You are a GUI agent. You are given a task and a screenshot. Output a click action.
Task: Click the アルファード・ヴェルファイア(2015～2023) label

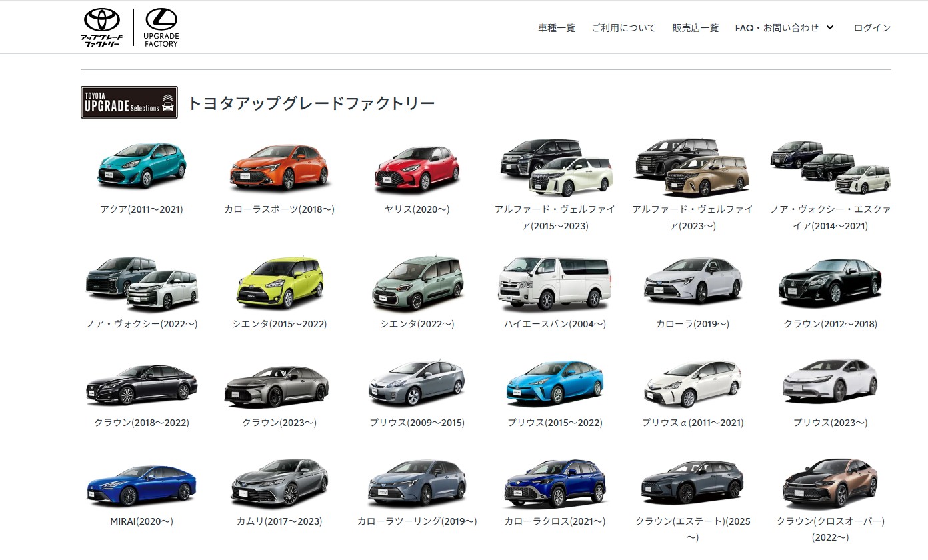[x=555, y=217]
